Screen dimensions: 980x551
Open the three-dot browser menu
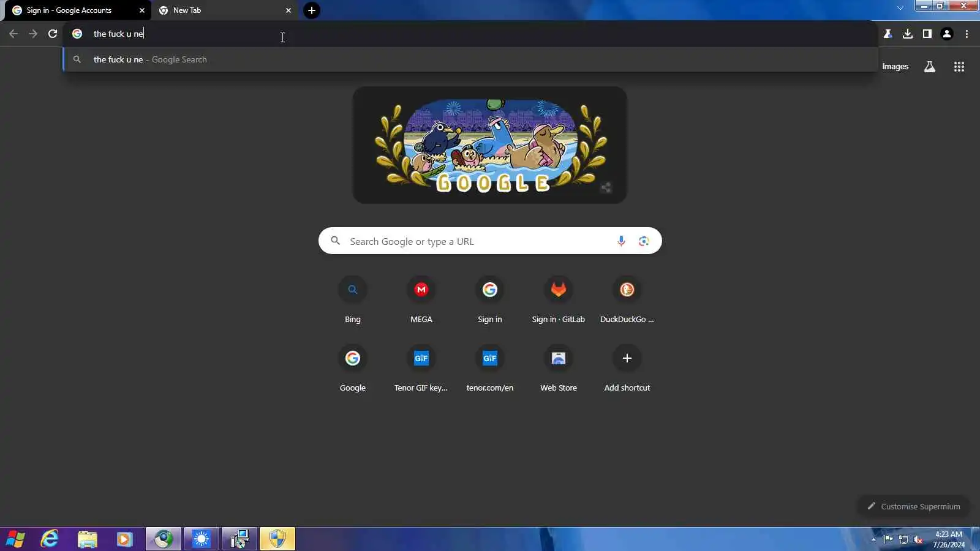pos(967,34)
